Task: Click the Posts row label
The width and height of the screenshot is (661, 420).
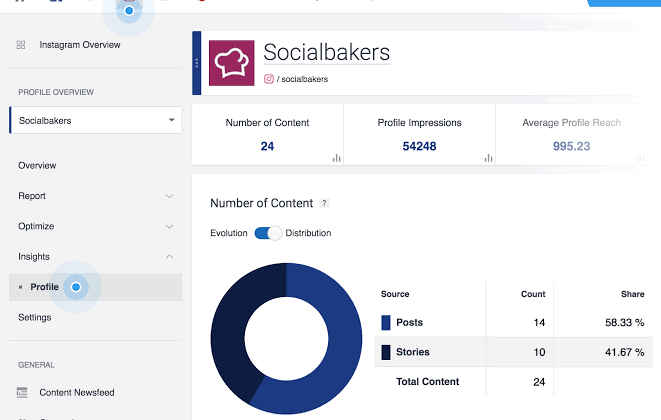Action: pos(409,322)
